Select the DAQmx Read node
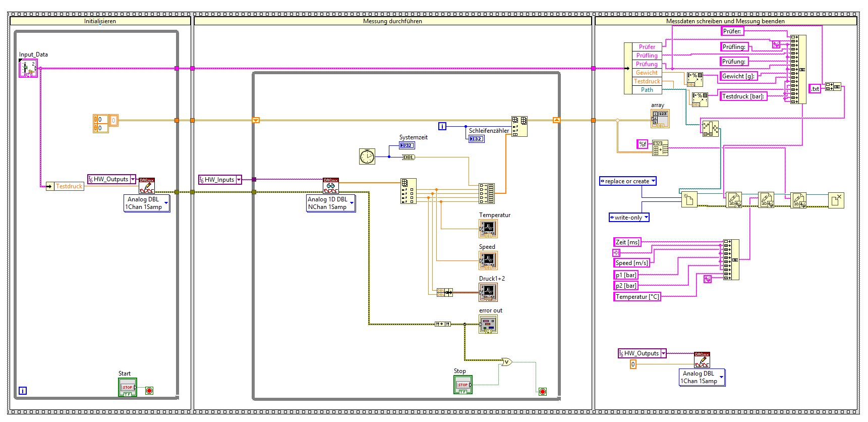This screenshot has height=422, width=868. 331,186
